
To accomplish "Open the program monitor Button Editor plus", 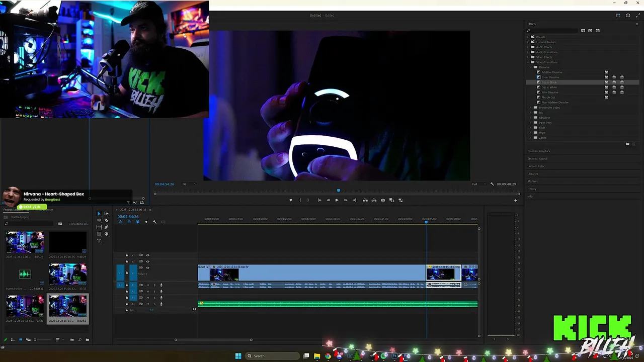I will click(515, 200).
